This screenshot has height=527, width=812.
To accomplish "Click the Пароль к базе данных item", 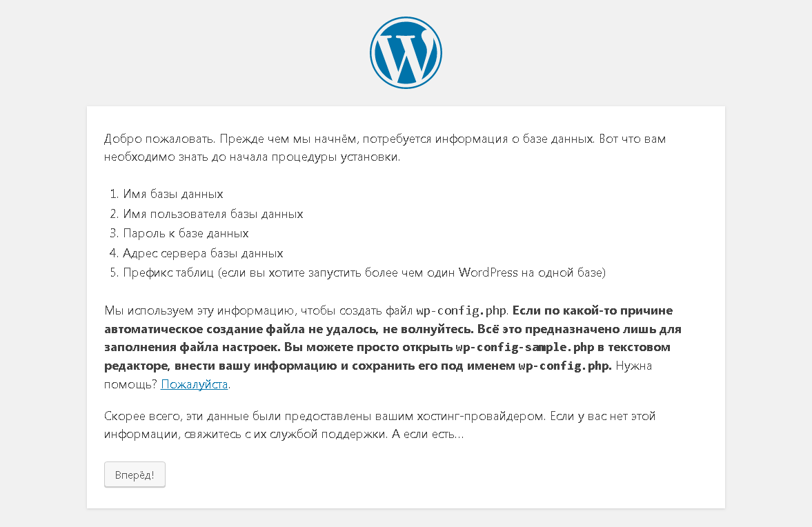I will [186, 233].
